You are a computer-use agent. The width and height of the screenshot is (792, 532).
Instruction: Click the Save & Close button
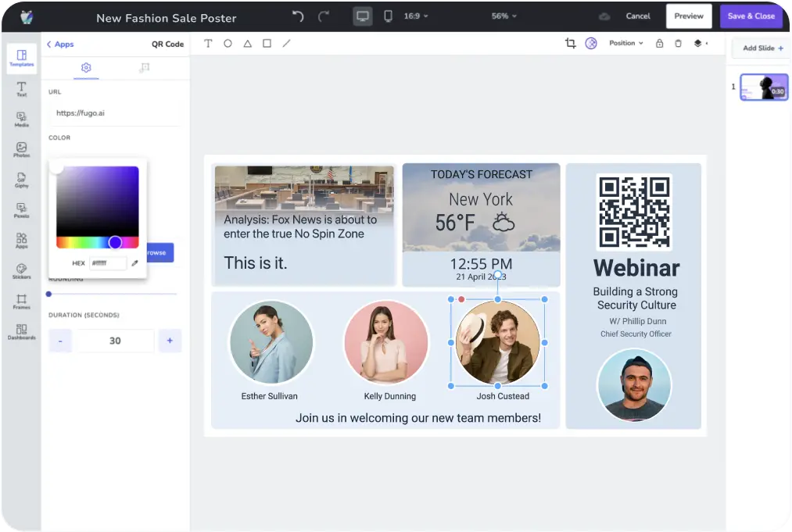(751, 16)
